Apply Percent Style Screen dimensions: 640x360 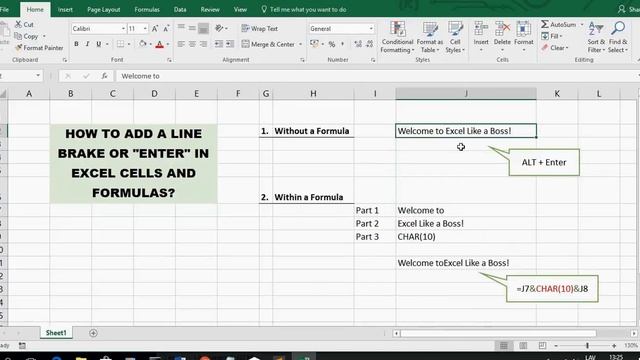click(332, 44)
